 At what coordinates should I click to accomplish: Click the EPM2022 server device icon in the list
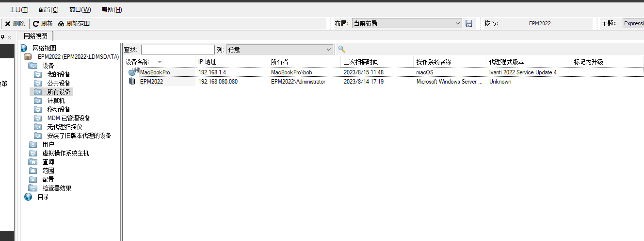132,82
